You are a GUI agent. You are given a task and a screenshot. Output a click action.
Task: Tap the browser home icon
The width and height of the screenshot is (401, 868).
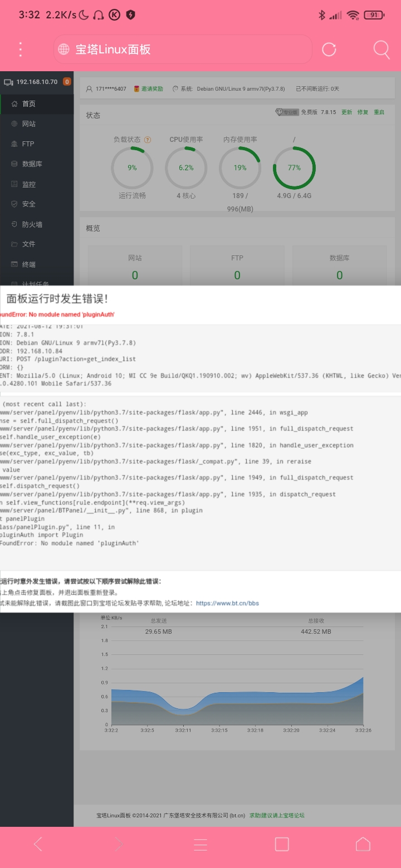[x=363, y=844]
